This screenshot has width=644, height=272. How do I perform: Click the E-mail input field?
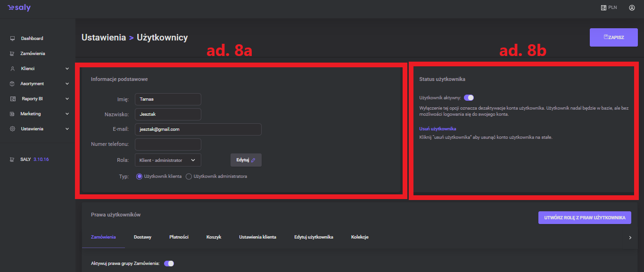pos(198,129)
